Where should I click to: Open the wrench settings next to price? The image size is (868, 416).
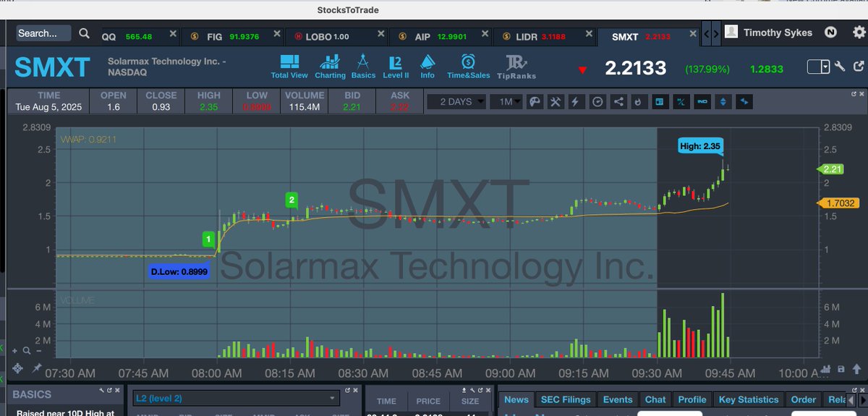(840, 67)
